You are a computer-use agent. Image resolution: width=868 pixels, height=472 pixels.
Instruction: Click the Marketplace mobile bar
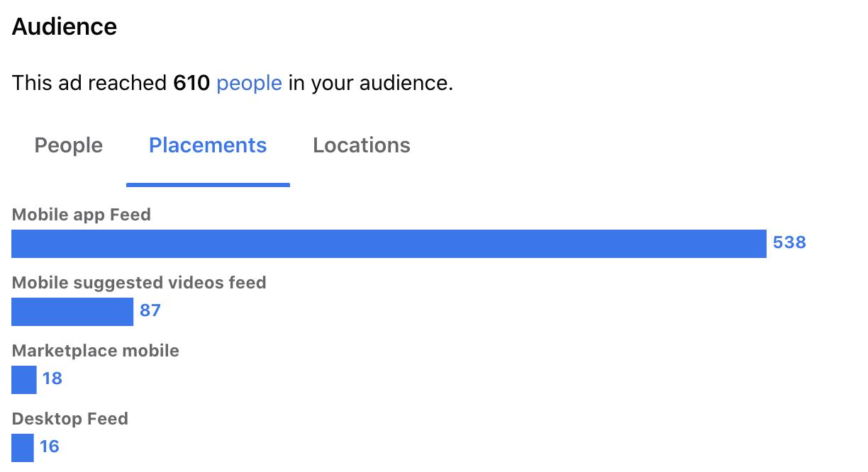click(x=24, y=379)
